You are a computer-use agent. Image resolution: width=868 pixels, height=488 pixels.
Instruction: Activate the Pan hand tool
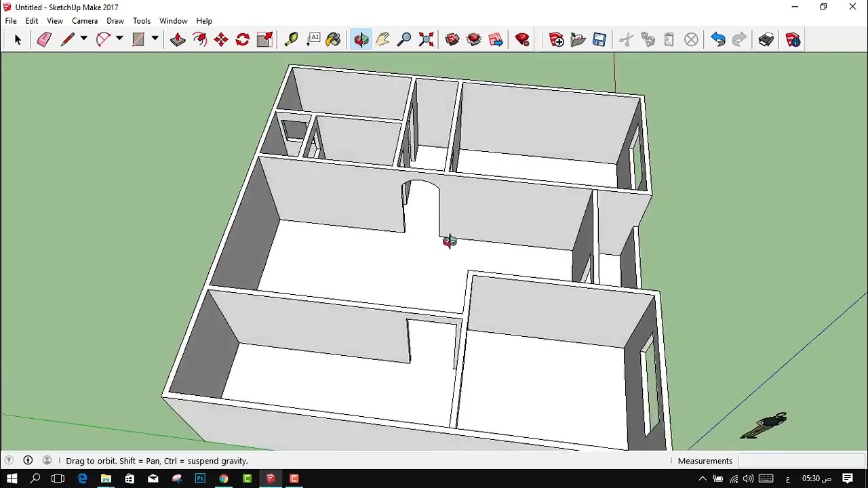point(382,40)
